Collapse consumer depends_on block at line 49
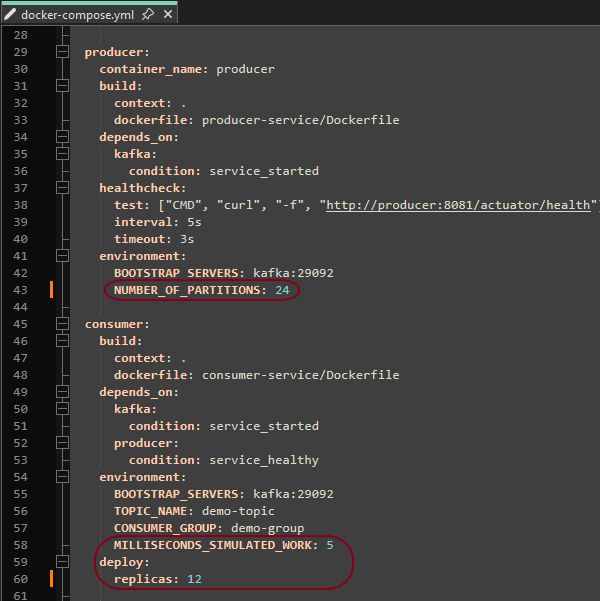This screenshot has height=601, width=600. pyautogui.click(x=62, y=392)
